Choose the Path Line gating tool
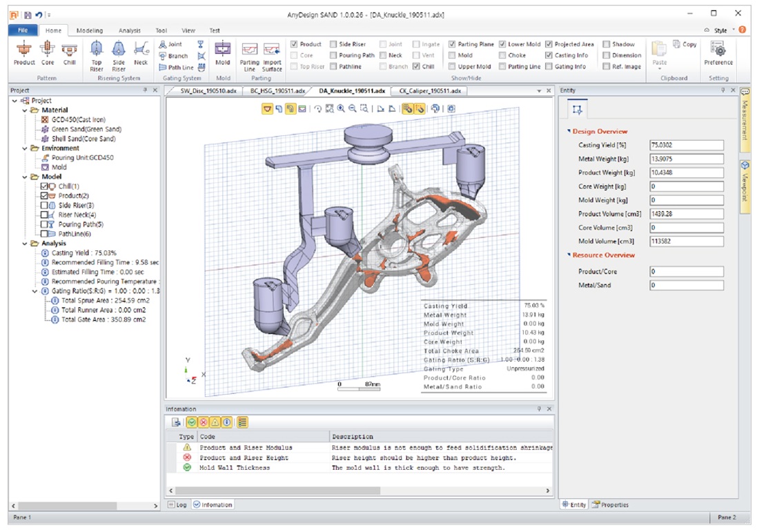 point(176,68)
